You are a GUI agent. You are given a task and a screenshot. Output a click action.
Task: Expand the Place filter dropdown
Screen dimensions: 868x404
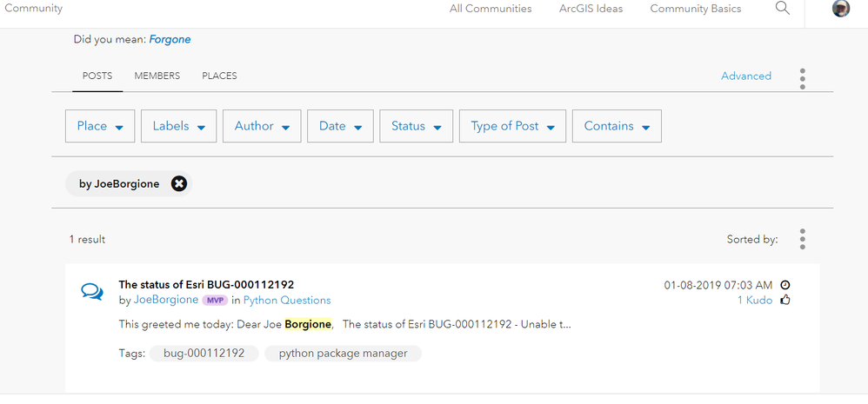[100, 126]
